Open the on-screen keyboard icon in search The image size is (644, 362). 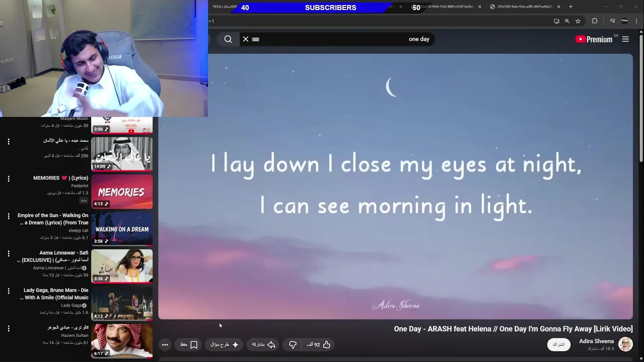pos(256,39)
